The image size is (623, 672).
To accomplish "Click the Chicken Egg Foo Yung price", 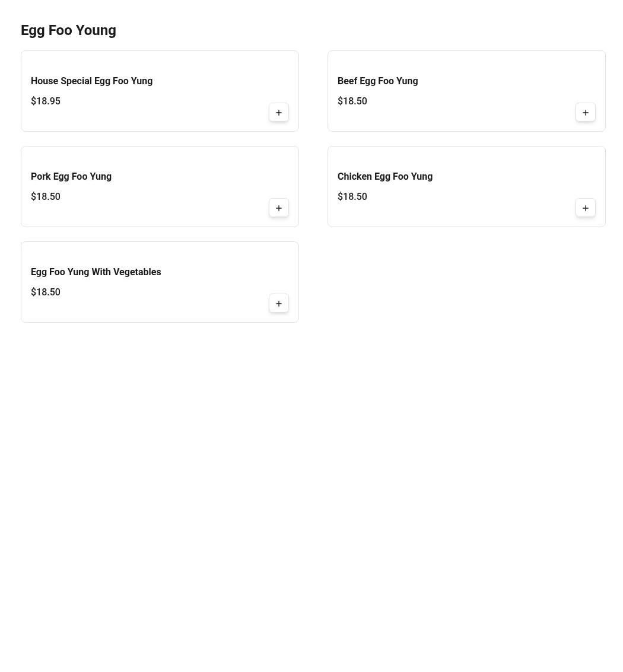I will [x=352, y=197].
